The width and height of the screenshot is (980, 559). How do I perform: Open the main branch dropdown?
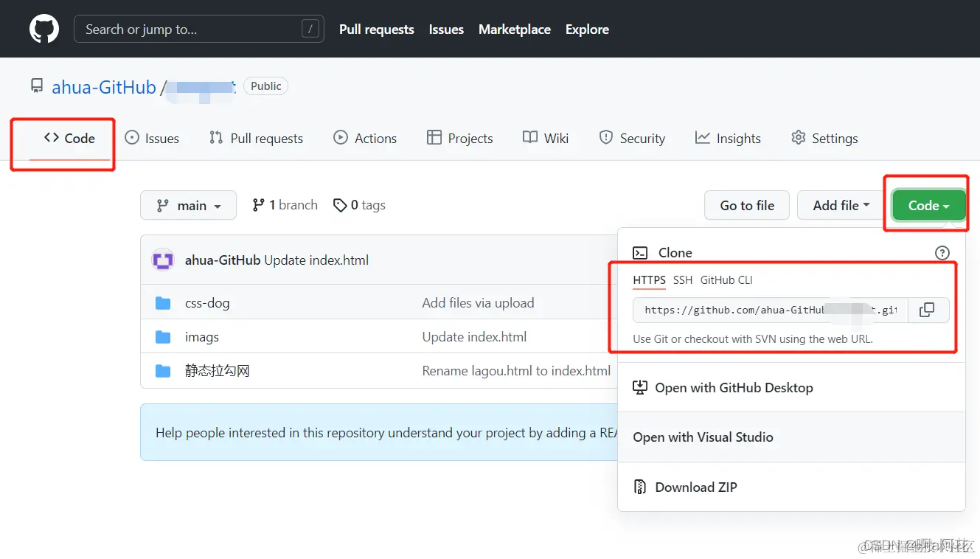[x=188, y=205]
